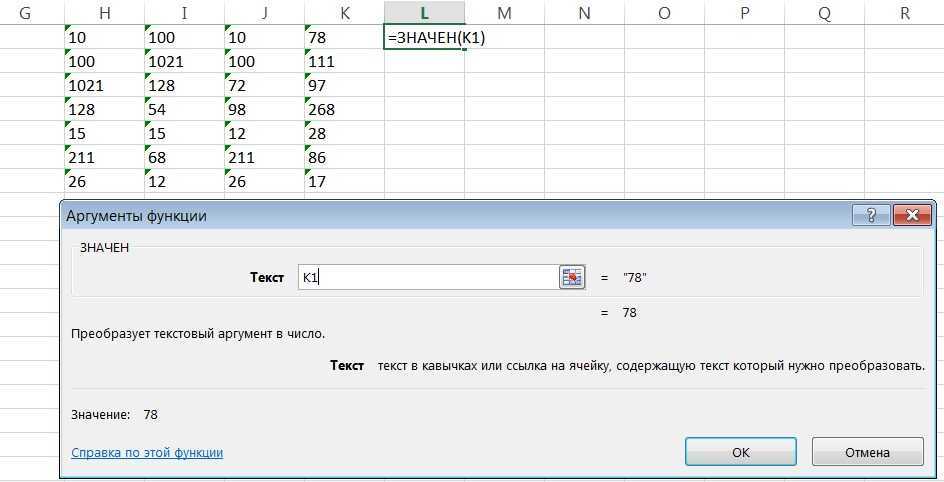
Task: Select cell K6 containing 86
Action: coord(344,158)
